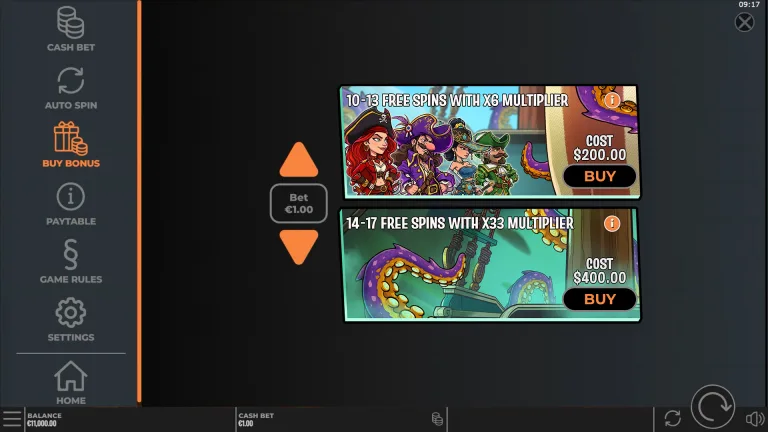Show info for X6 multiplier bonus
Screen dimensions: 768x432
[612, 100]
